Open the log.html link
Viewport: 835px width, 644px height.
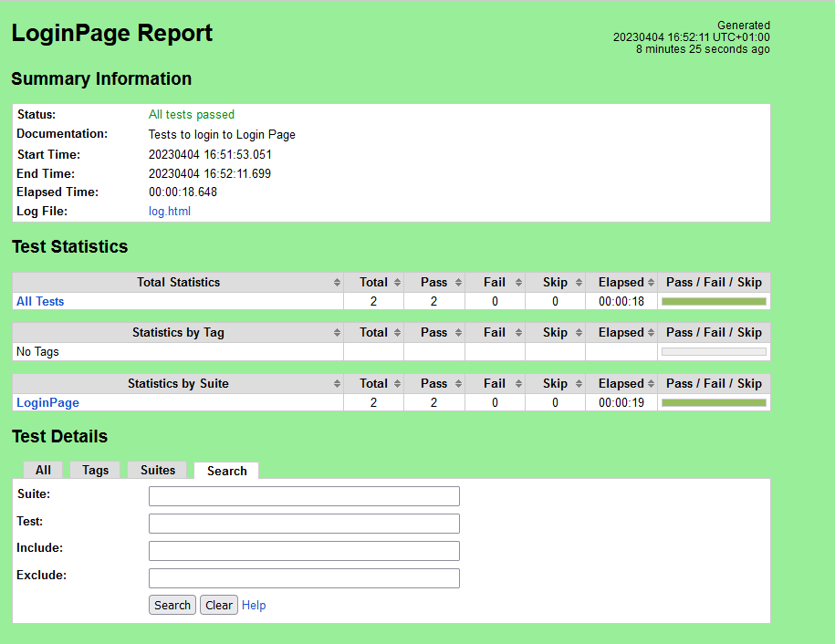coord(169,211)
